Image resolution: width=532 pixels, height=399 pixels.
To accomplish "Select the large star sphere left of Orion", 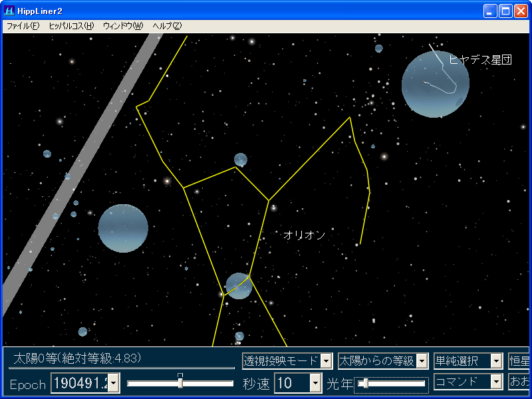I will [123, 228].
